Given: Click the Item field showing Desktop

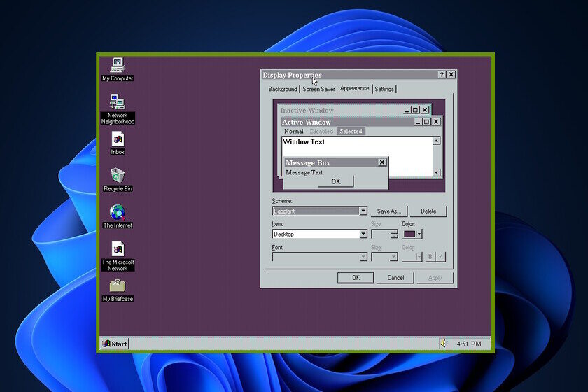Looking at the screenshot, I should click(x=316, y=234).
